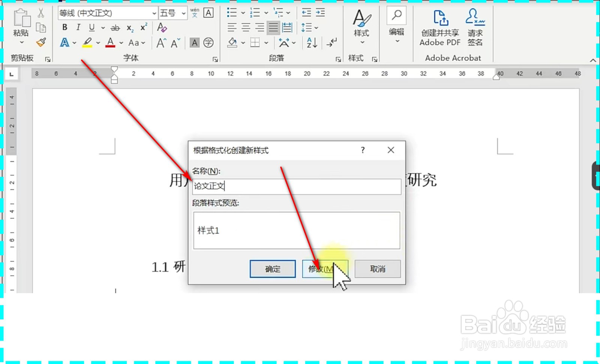Click the numbered list icon
This screenshot has height=364, width=600.
point(255,13)
